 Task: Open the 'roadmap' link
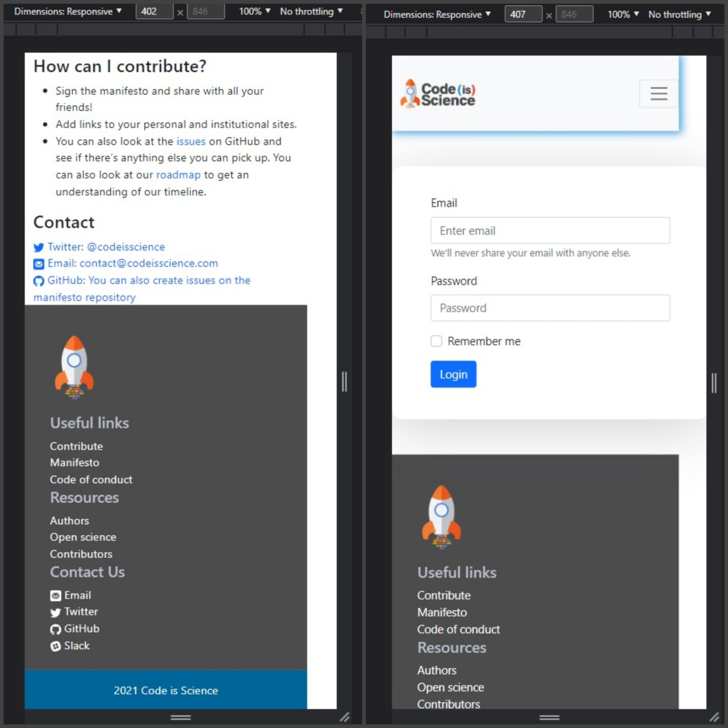click(x=178, y=175)
